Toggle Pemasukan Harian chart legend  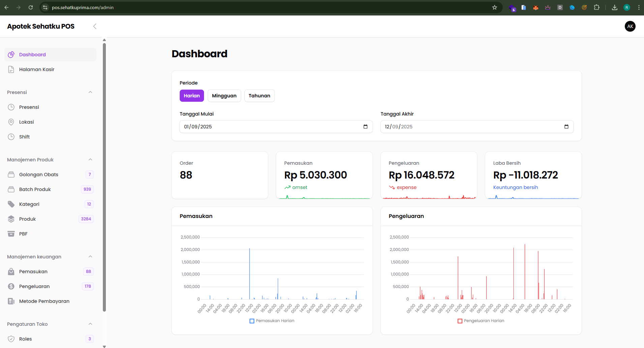(x=272, y=321)
